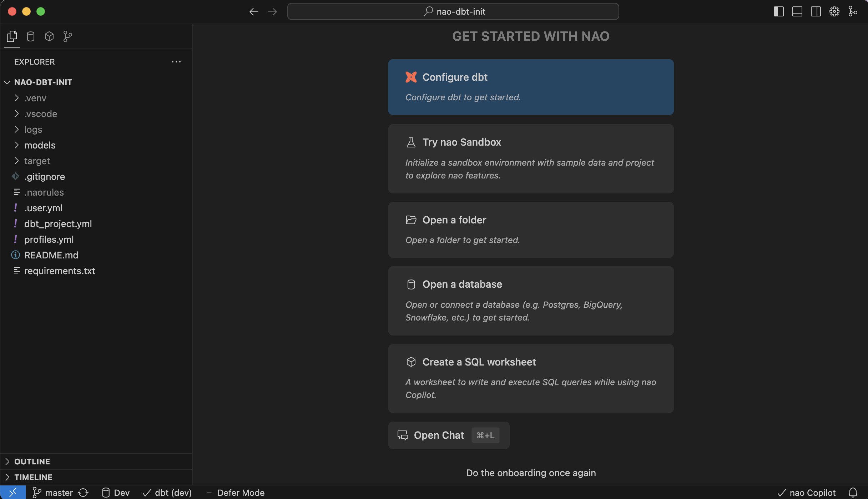Open settings gear in title bar
Image resolution: width=868 pixels, height=499 pixels.
click(834, 12)
